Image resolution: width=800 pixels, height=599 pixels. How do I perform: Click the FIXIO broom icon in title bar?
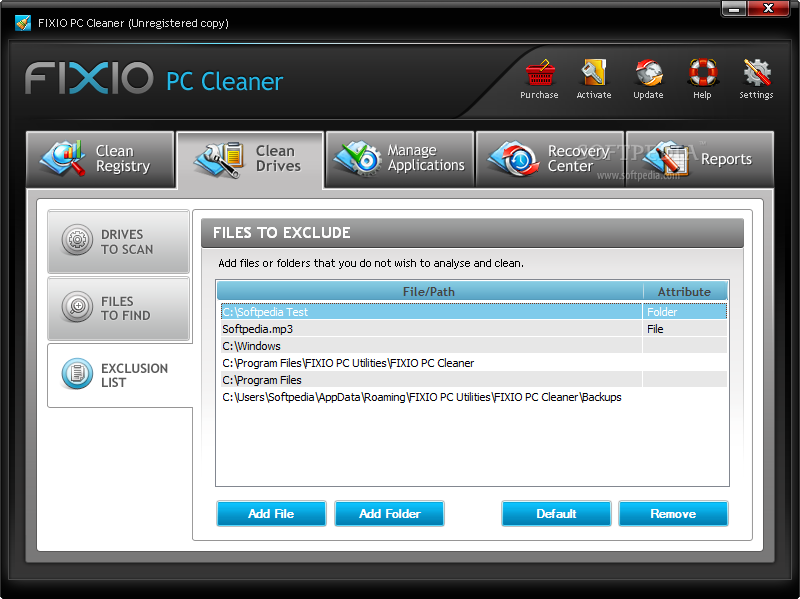[x=23, y=23]
